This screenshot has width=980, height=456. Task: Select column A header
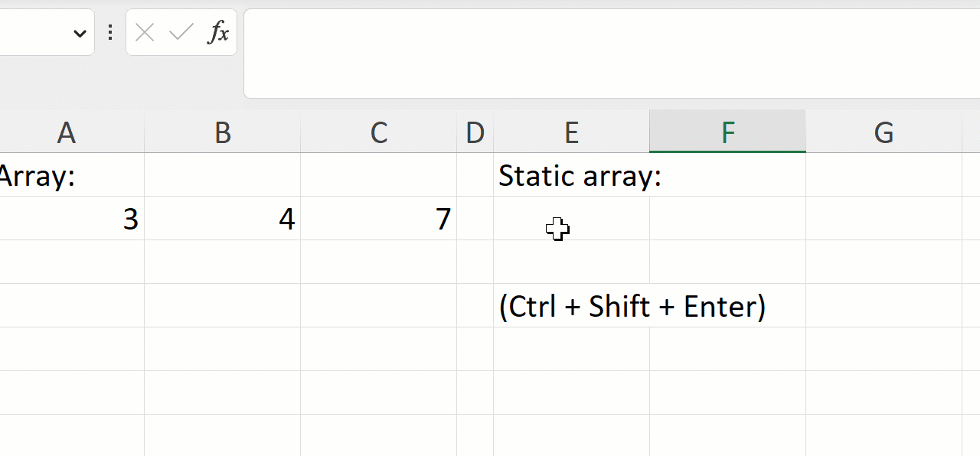click(67, 132)
